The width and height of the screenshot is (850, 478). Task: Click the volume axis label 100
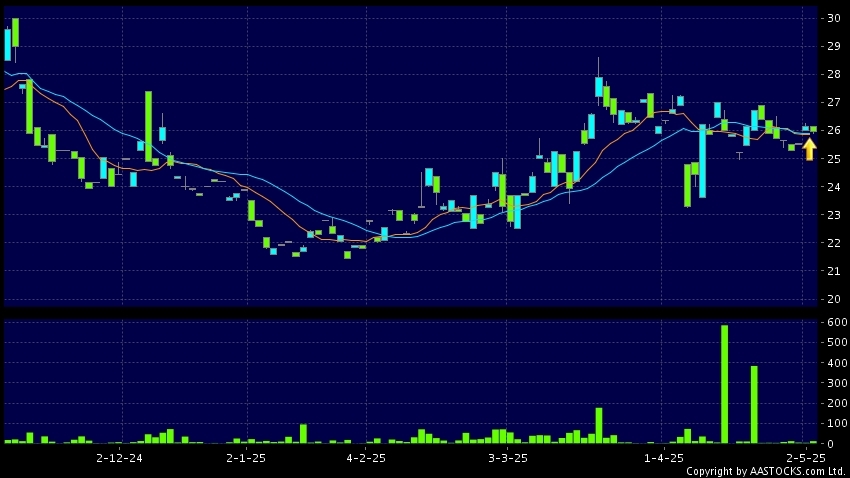click(x=838, y=423)
